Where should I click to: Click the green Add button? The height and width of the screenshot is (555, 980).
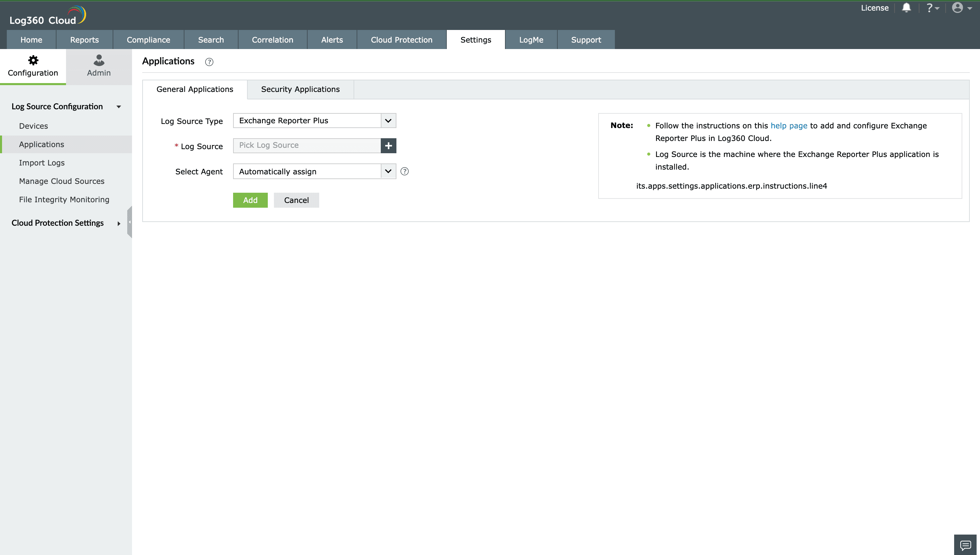(250, 200)
